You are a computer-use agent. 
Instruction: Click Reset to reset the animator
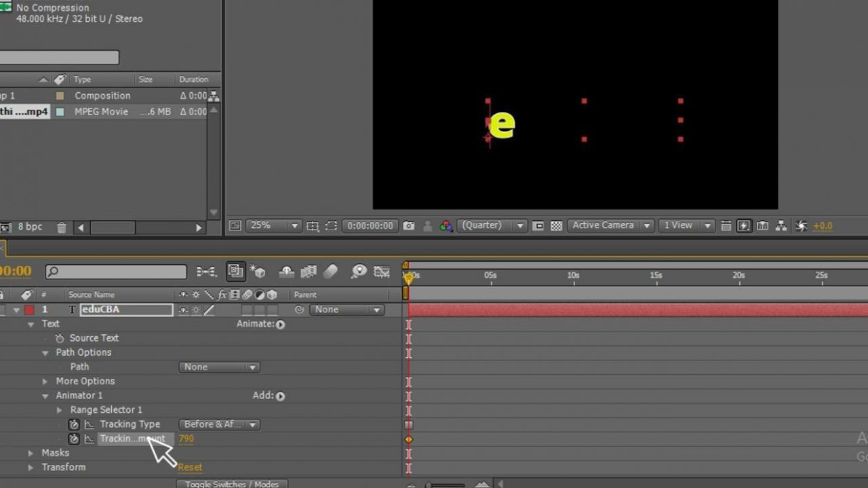(189, 467)
